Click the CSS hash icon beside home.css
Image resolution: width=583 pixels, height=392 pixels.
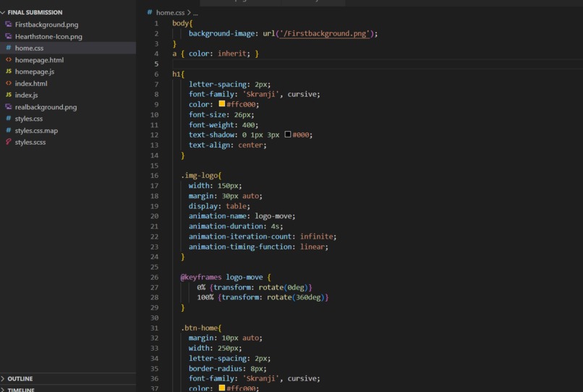coord(9,48)
